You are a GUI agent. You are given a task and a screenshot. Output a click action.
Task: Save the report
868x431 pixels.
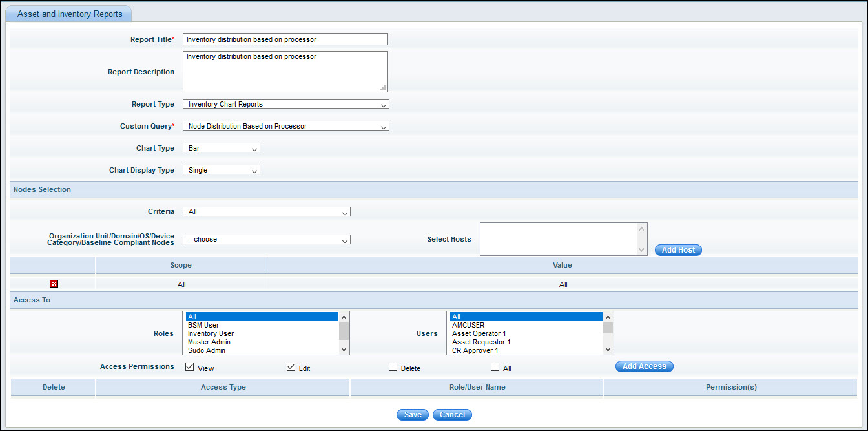point(412,415)
